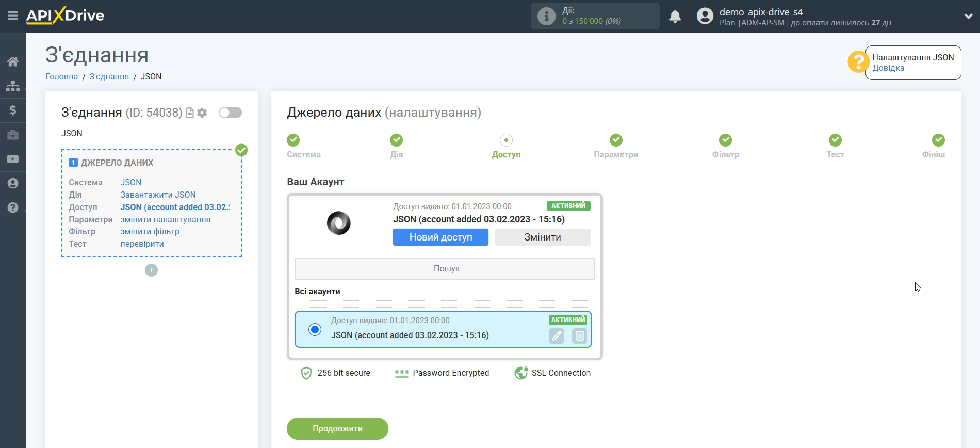This screenshot has height=448, width=980.
Task: Click the ApiX-Drive logo
Action: 65,15
